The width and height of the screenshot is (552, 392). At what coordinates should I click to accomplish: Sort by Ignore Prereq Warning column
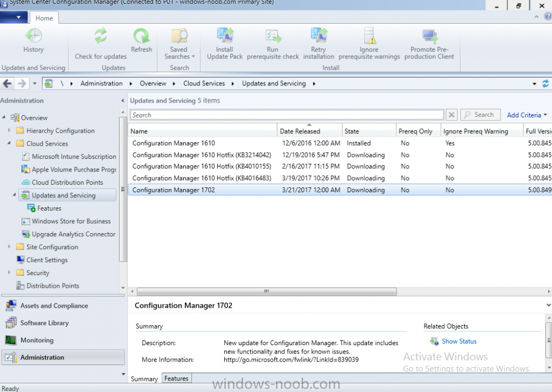(481, 131)
